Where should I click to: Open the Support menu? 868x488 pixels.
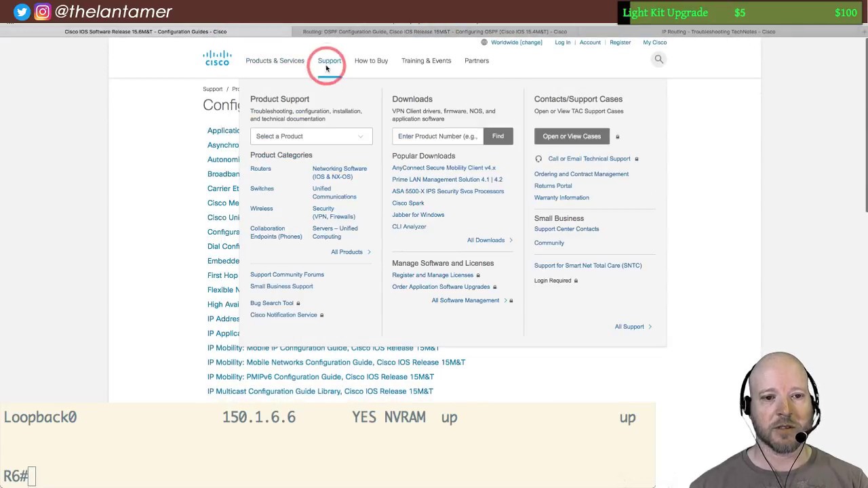coord(329,60)
